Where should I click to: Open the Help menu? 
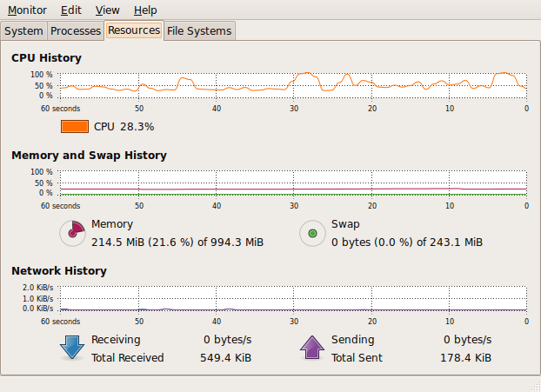pos(145,10)
